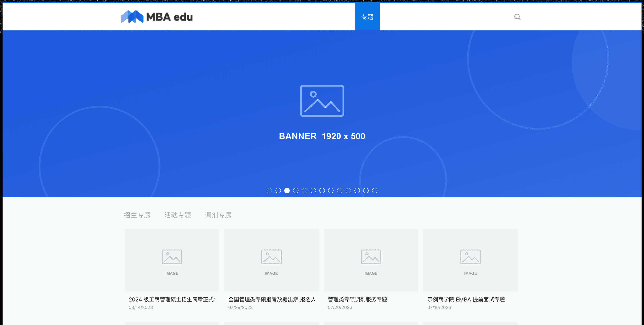Open the search magnifier icon
This screenshot has width=644, height=325.
(x=517, y=17)
